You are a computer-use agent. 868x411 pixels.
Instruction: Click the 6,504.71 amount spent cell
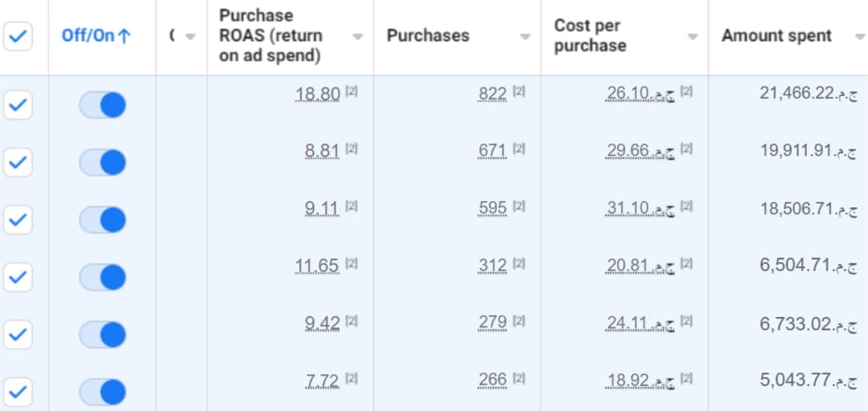(x=795, y=265)
